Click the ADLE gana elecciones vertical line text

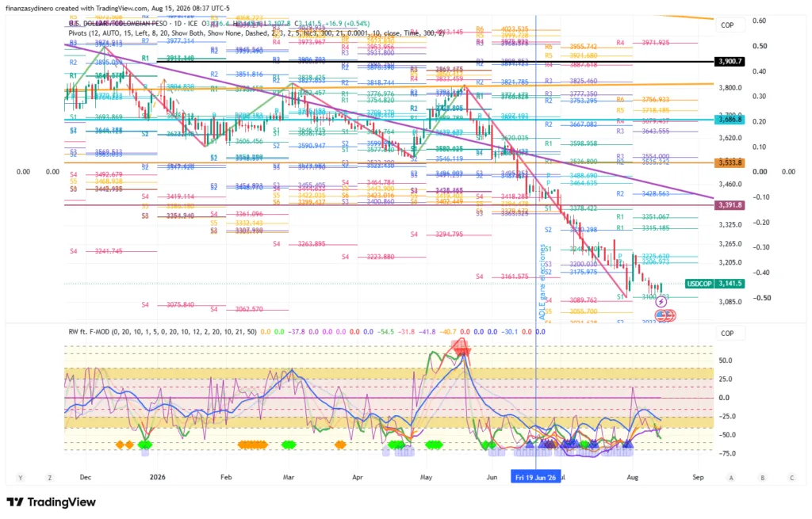tap(542, 282)
